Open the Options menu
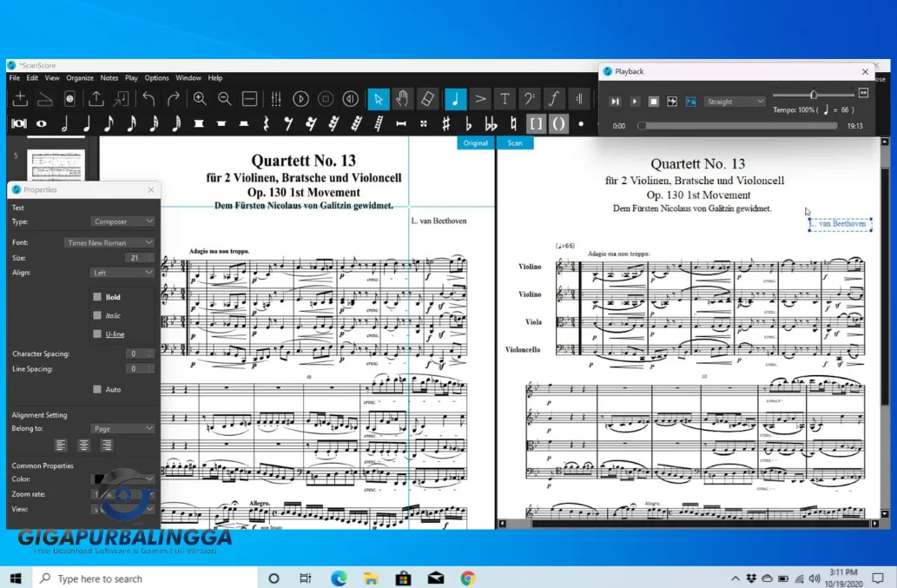897x588 pixels. 157,78
